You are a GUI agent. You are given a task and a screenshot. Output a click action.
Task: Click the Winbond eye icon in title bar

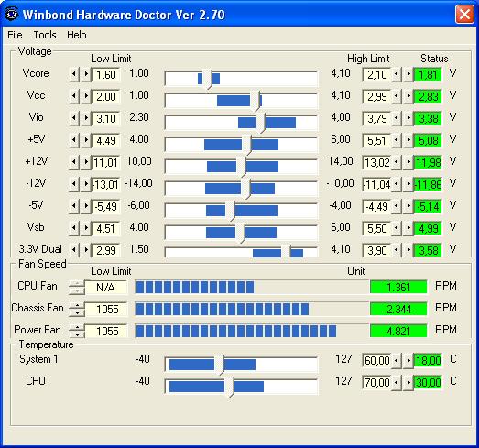12,14
